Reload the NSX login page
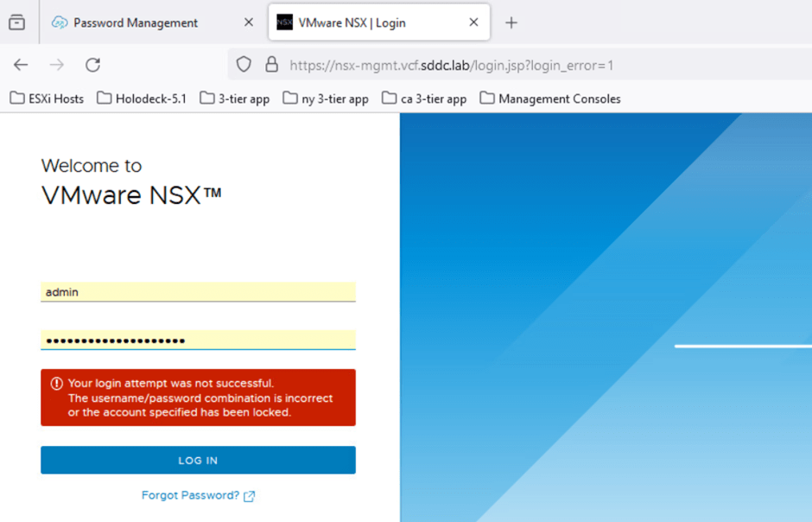The height and width of the screenshot is (522, 812). coord(93,65)
